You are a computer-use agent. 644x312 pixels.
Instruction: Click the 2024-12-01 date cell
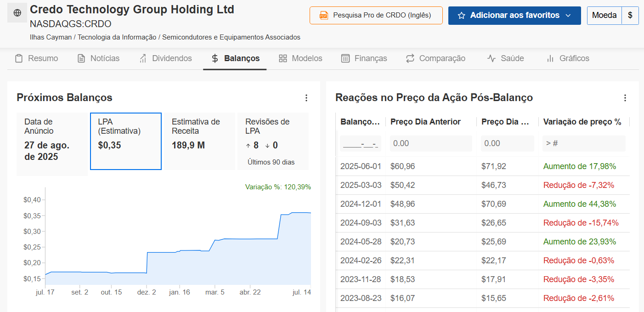pyautogui.click(x=361, y=204)
